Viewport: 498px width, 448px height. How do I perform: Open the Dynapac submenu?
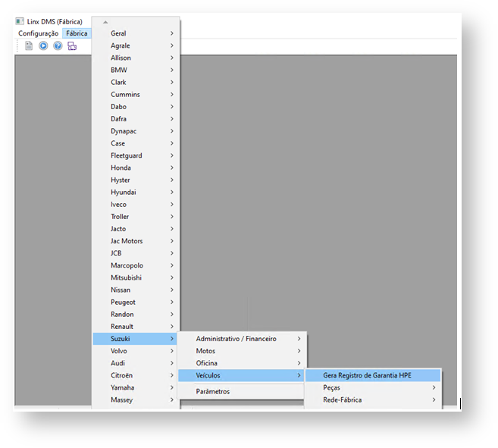coord(136,131)
